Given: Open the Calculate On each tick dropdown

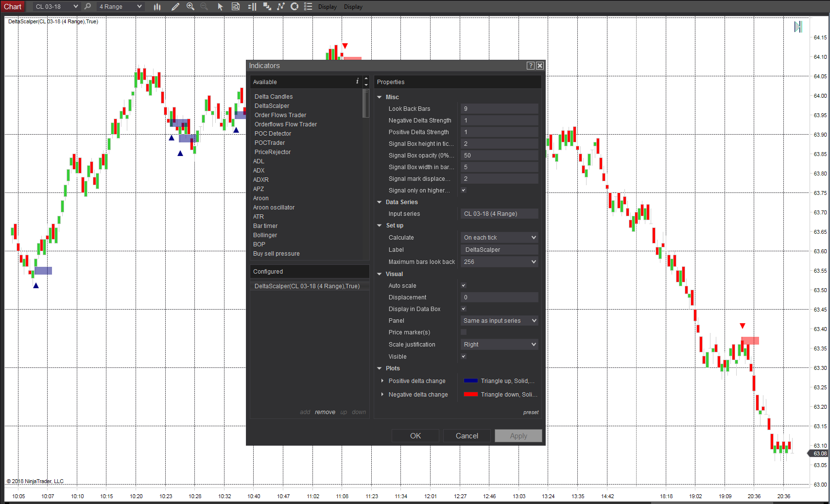Looking at the screenshot, I should coord(499,238).
